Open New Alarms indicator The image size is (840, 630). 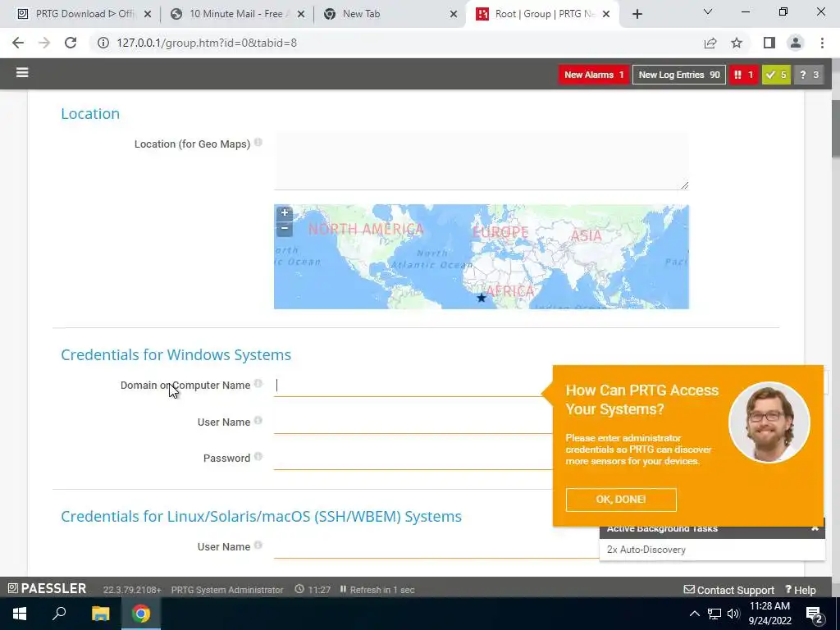(x=594, y=75)
